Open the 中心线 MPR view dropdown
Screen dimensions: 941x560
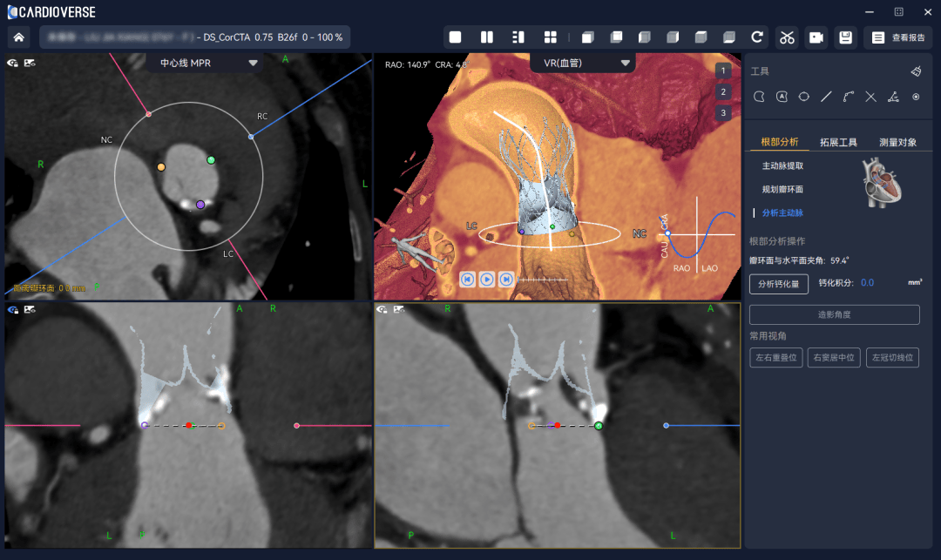tap(253, 63)
